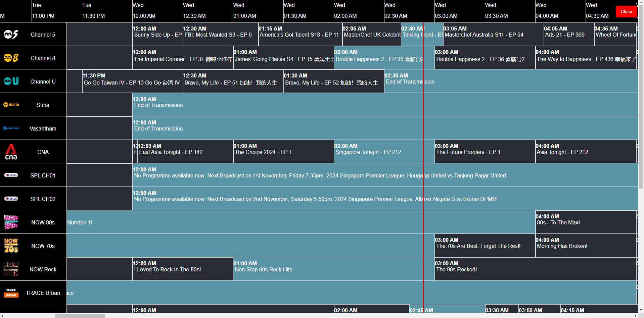Open Wheel Of Fortune at 04:35 AM
The width and height of the screenshot is (644, 318).
coord(615,34)
